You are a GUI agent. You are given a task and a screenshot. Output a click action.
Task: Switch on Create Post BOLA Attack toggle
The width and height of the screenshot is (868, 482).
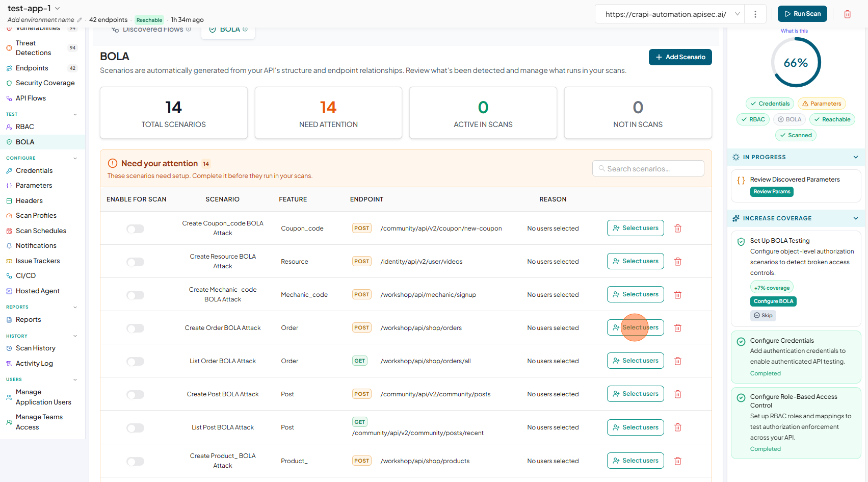point(136,395)
